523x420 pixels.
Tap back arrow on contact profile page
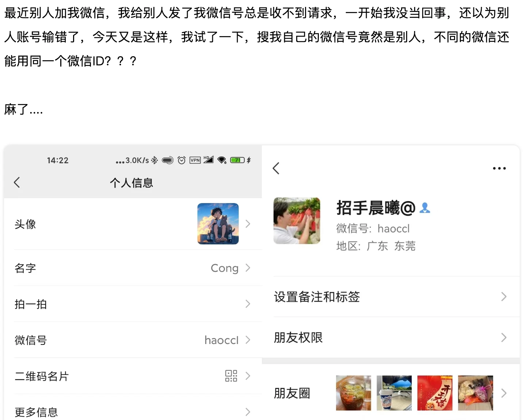click(x=276, y=168)
